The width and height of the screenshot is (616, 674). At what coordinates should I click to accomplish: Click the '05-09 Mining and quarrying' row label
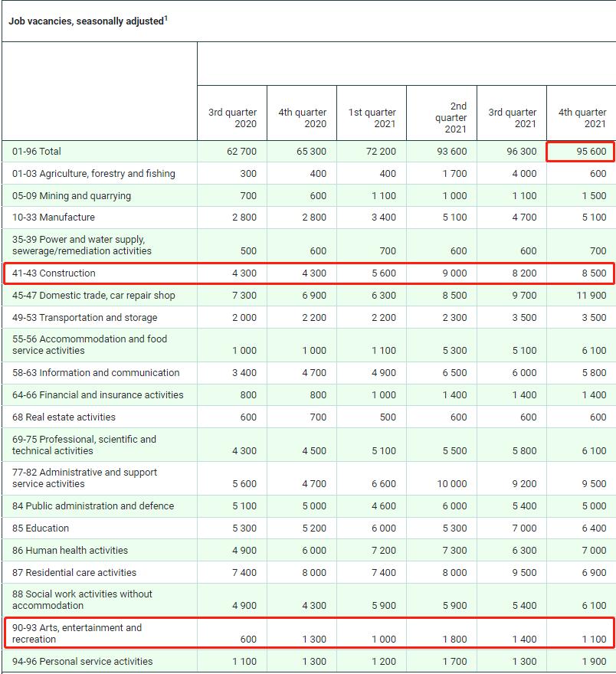[71, 195]
